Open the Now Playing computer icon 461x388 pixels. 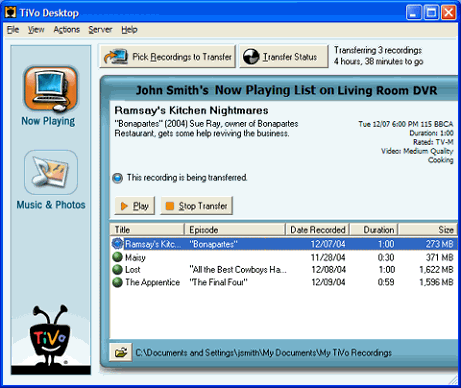[x=51, y=89]
